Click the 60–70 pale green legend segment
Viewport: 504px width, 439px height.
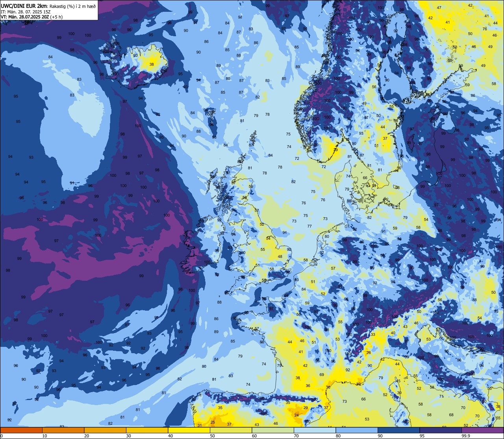click(x=273, y=430)
